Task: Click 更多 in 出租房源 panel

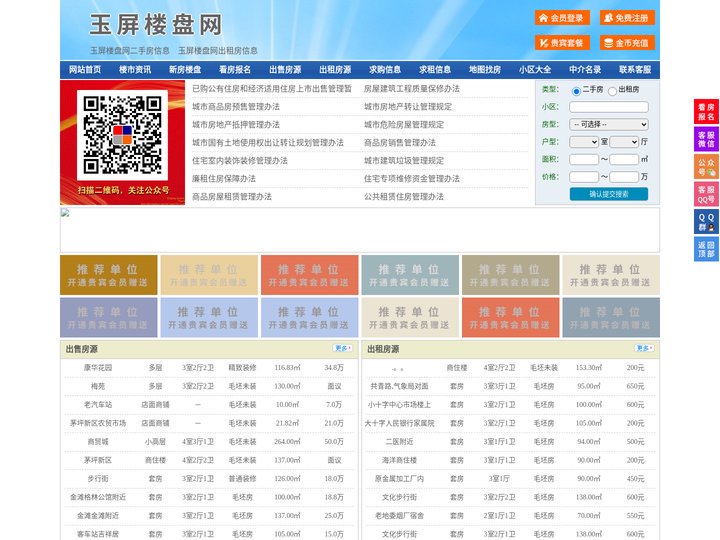Action: (644, 348)
